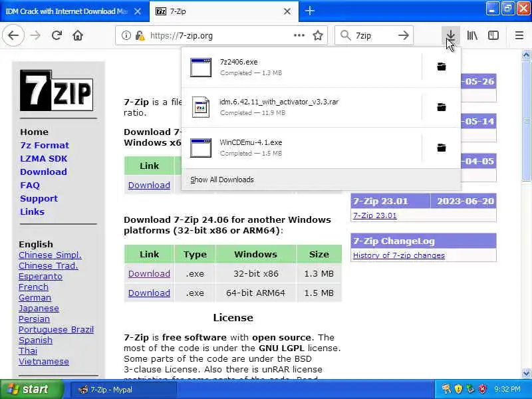The width and height of the screenshot is (532, 399).
Task: Open page actions three-dot menu
Action: pyautogui.click(x=299, y=35)
